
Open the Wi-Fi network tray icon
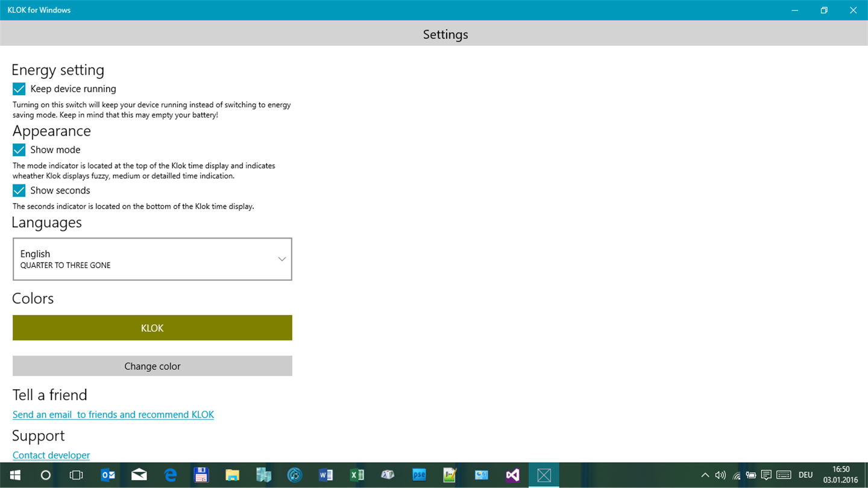click(x=736, y=475)
